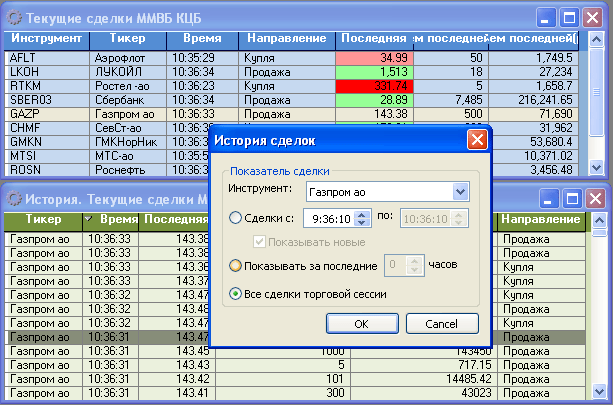613x405 pixels.
Task: Select Все сделки торговой сессии option
Action: [x=235, y=294]
